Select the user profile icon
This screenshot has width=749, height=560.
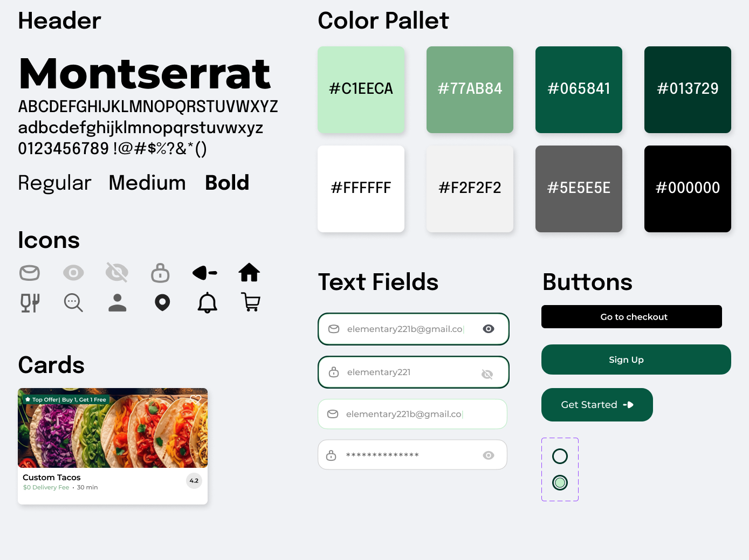117,303
